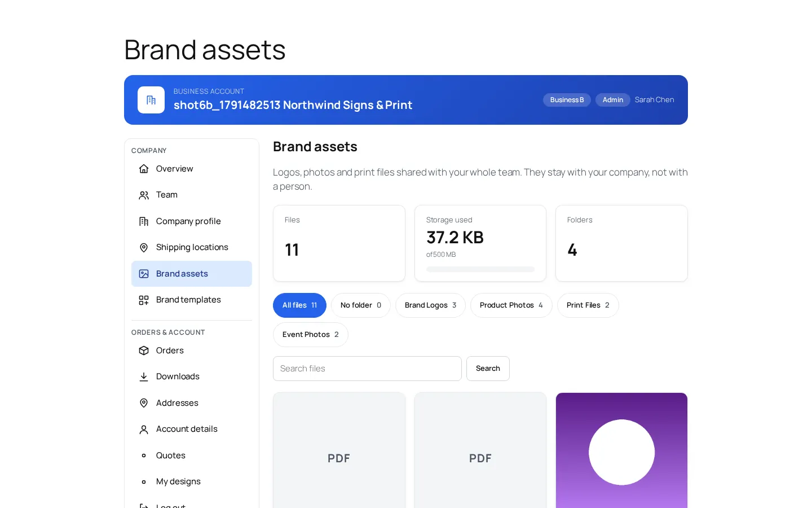The width and height of the screenshot is (812, 508).
Task: Click the Search button
Action: click(x=488, y=369)
